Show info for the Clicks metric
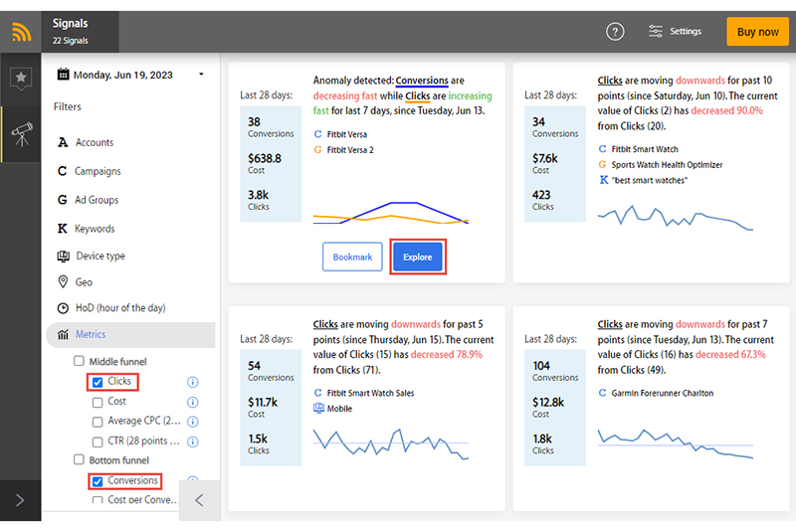Viewport: 796px width, 532px height. tap(192, 382)
